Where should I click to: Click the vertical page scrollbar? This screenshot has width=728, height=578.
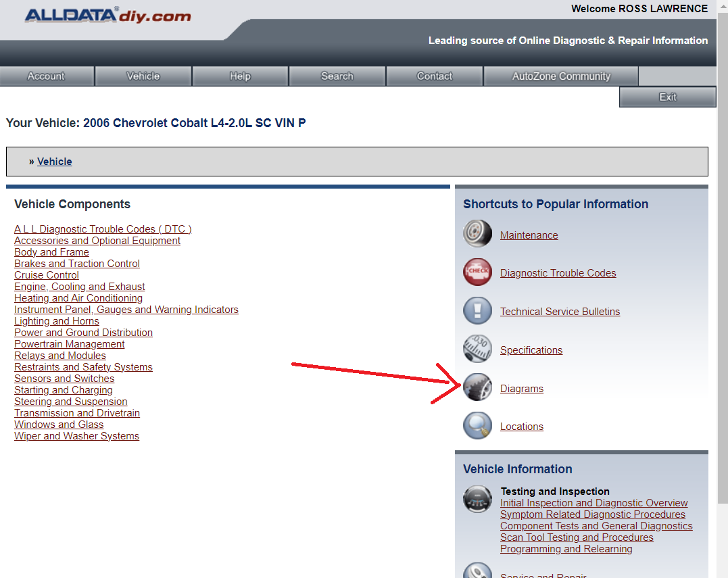coord(723,288)
